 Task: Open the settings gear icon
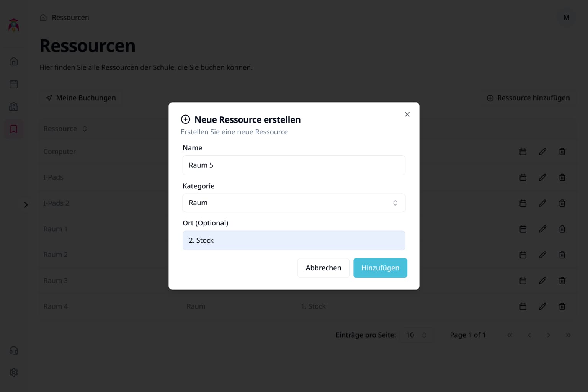[x=14, y=372]
